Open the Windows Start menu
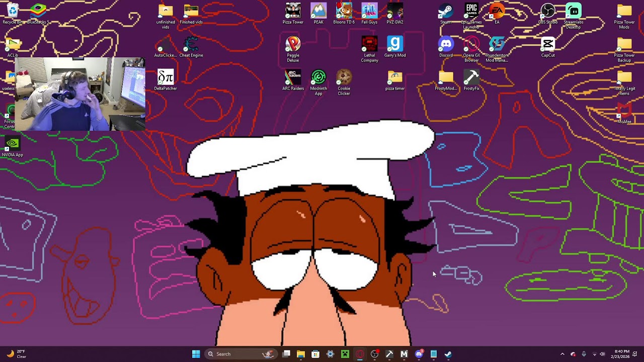 click(196, 354)
